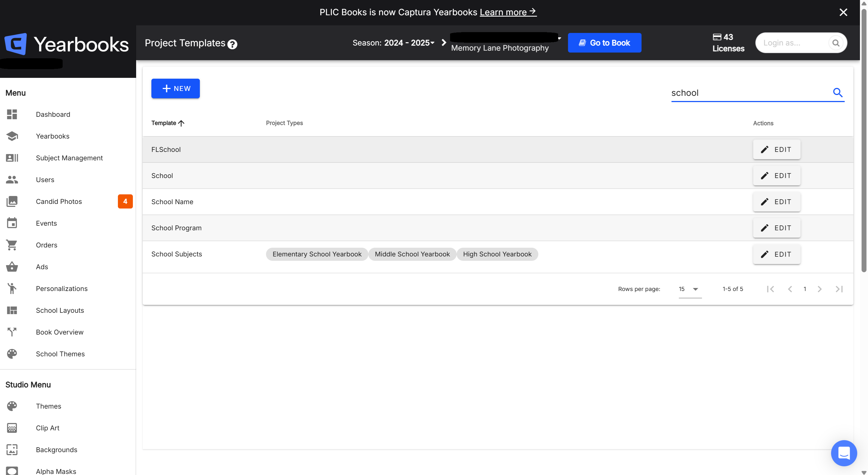Edit the School Subjects template
The height and width of the screenshot is (475, 868).
click(777, 254)
